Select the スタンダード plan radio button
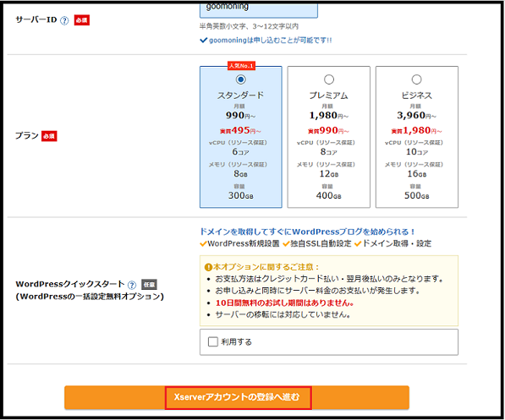 click(x=240, y=79)
